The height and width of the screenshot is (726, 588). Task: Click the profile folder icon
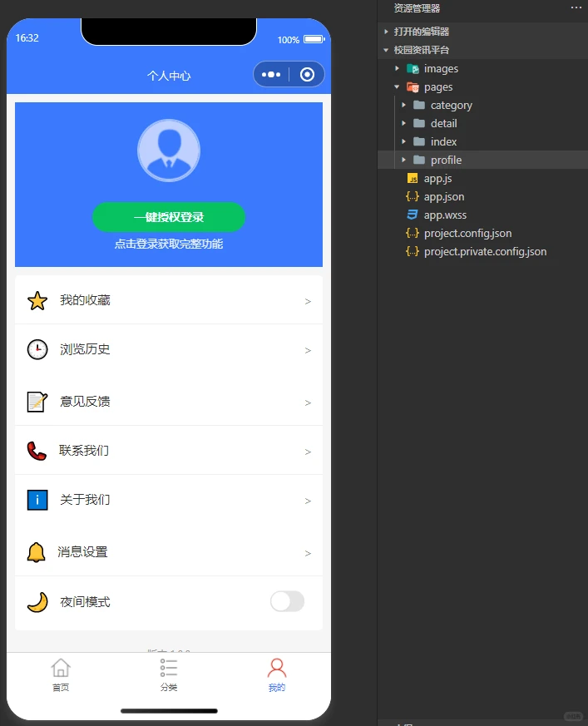[x=419, y=160]
